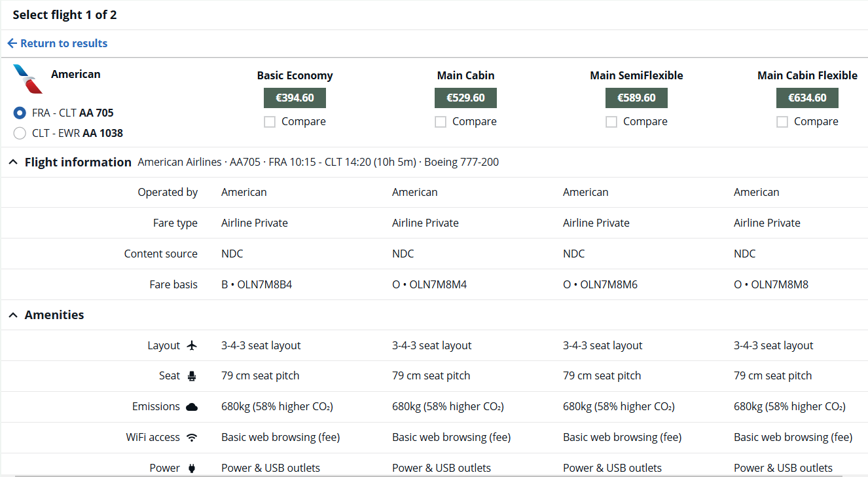Click the American carrier name
Image resolution: width=868 pixels, height=477 pixels.
coord(76,74)
